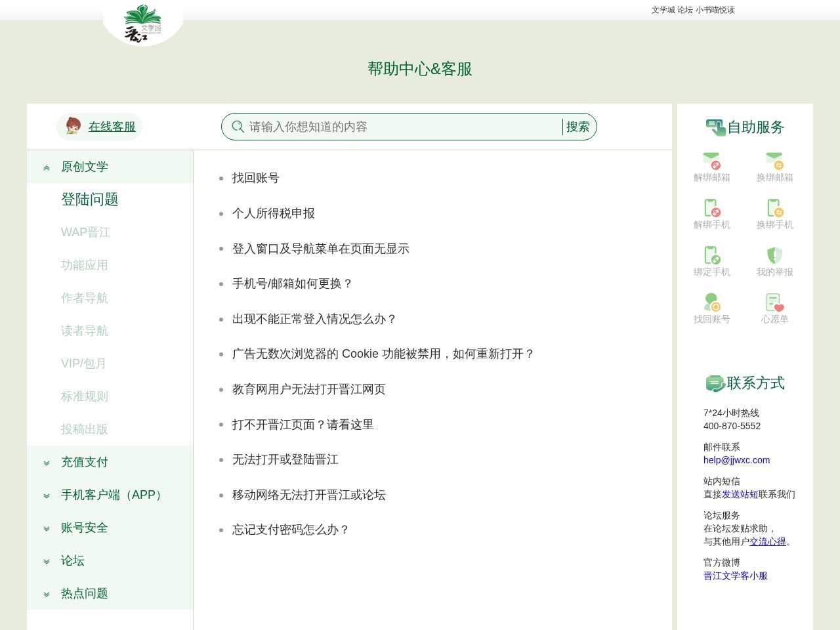Click the 找回账号 user icon
This screenshot has height=630, width=840.
coord(712,303)
